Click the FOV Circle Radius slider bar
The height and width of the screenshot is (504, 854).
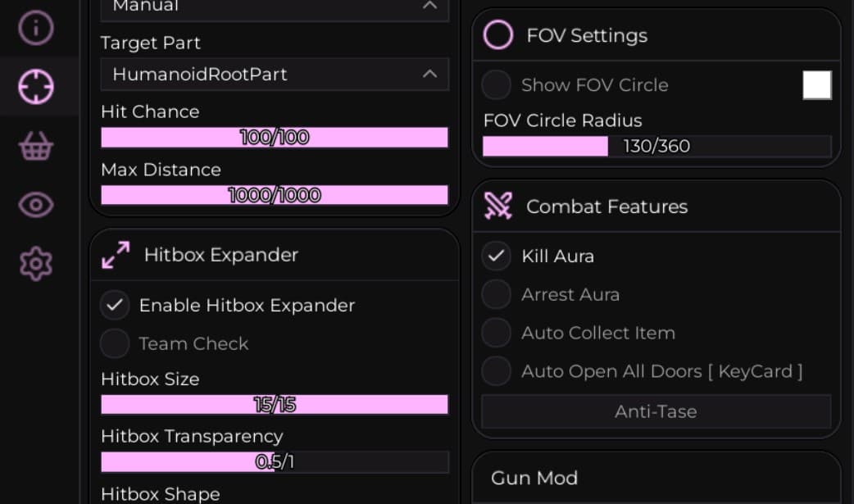656,146
